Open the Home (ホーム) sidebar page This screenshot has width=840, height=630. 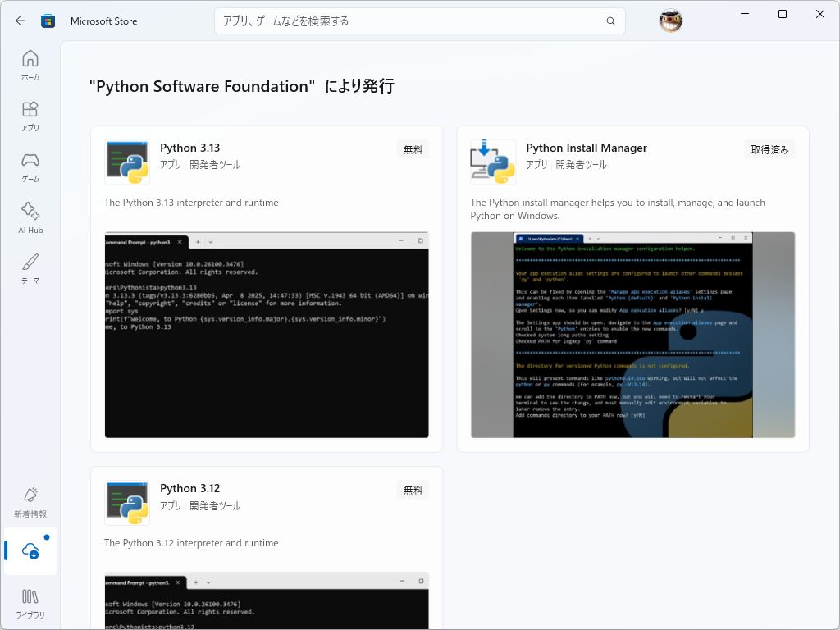[x=30, y=66]
